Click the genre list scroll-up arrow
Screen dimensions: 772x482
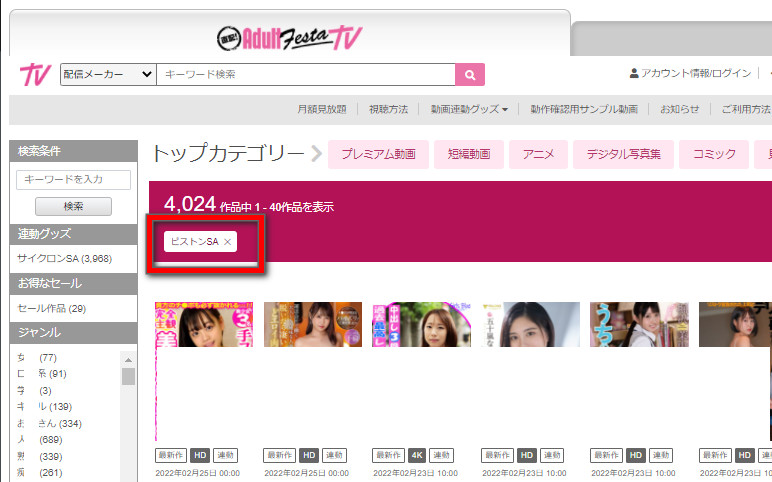click(x=129, y=360)
